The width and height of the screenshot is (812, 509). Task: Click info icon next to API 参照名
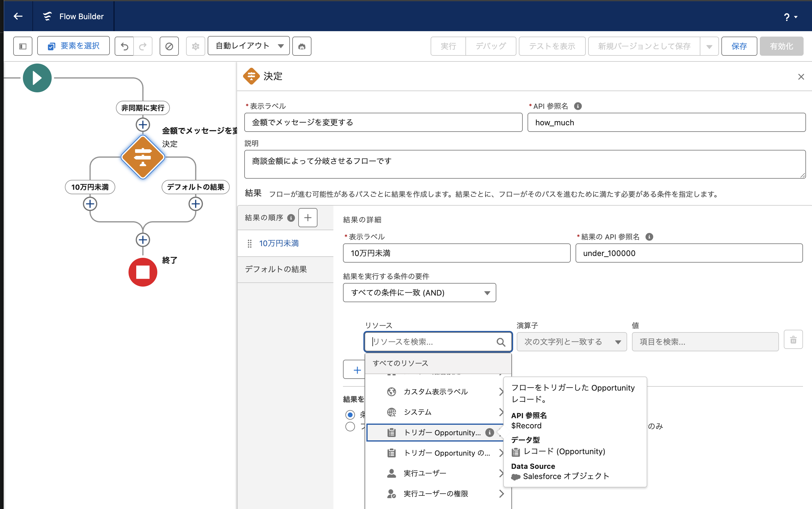tap(578, 106)
